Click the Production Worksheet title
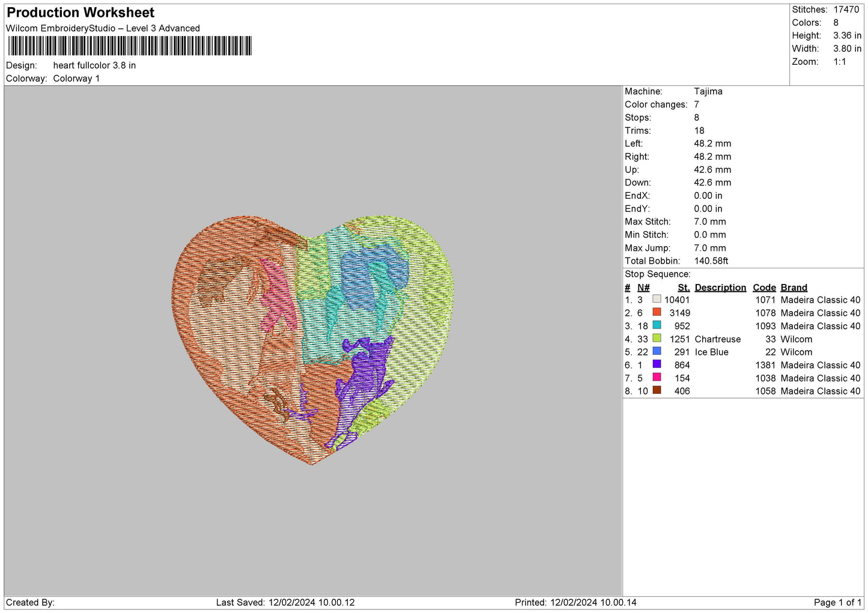868x613 pixels. tap(80, 13)
